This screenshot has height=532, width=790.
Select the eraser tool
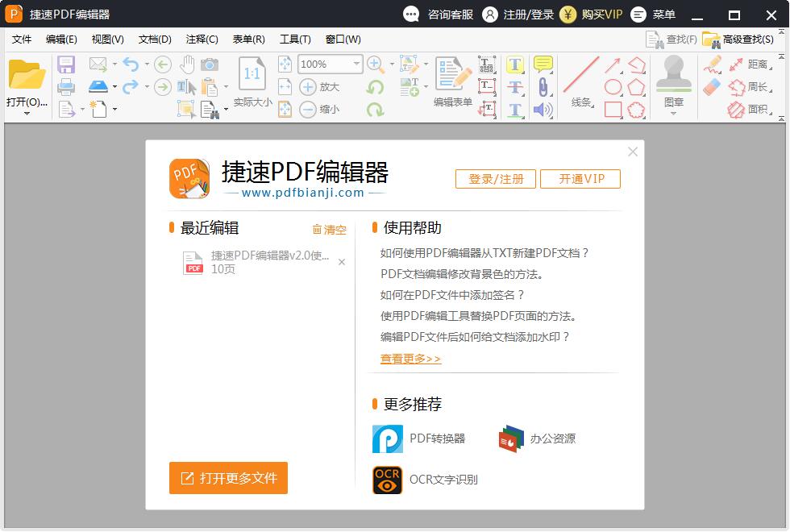coord(712,87)
